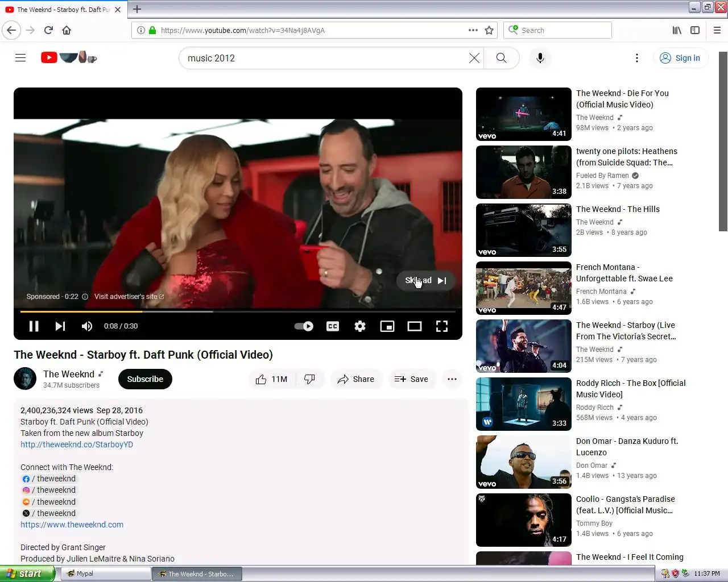Switch to Mypal taskbar item
The height and width of the screenshot is (582, 728).
click(106, 574)
